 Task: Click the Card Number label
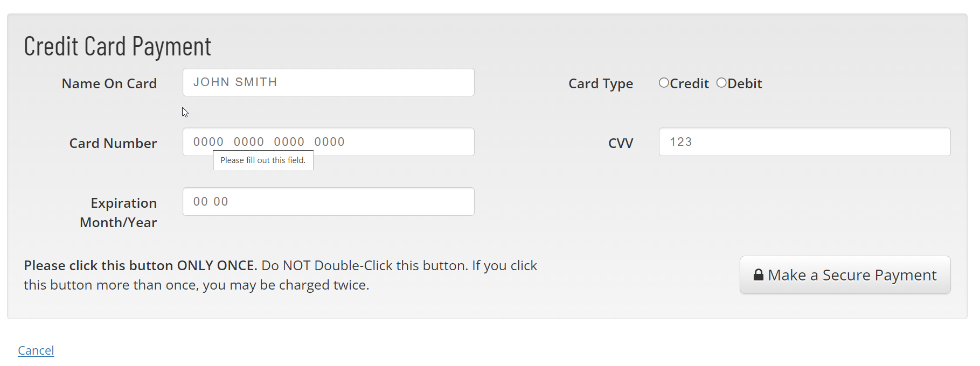click(x=113, y=143)
